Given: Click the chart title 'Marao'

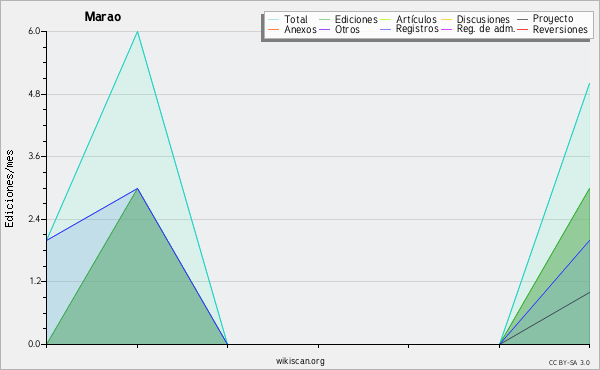Looking at the screenshot, I should tap(103, 17).
